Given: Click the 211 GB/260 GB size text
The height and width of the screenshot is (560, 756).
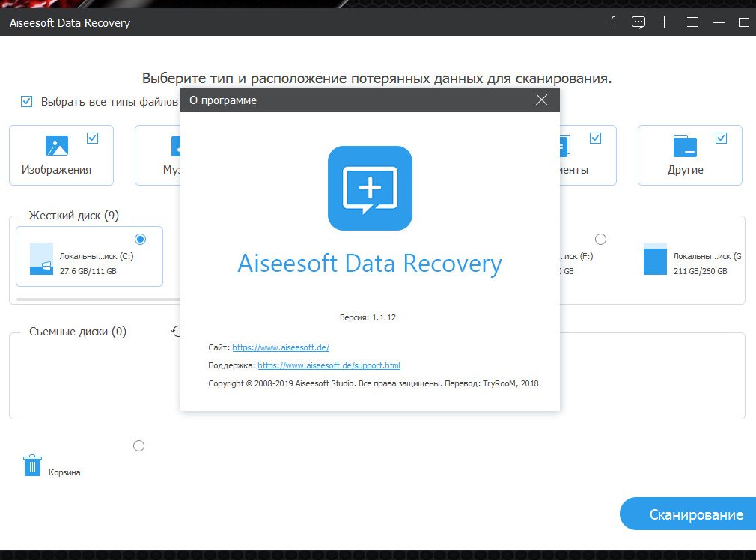Looking at the screenshot, I should (x=700, y=271).
